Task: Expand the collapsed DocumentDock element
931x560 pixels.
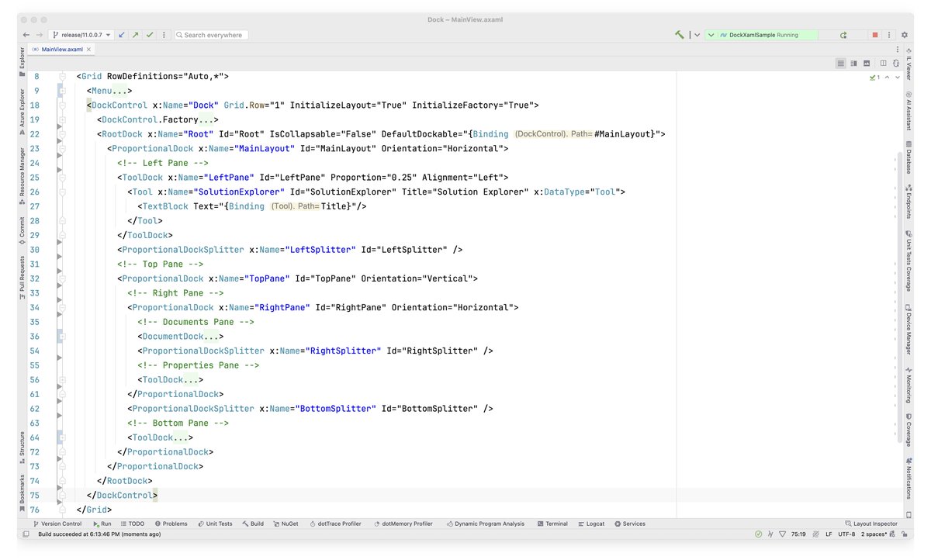Action: 63,336
